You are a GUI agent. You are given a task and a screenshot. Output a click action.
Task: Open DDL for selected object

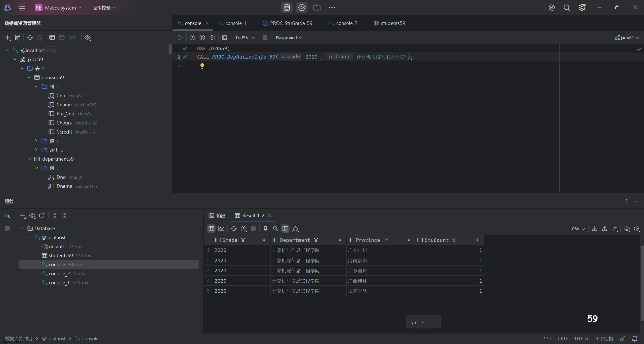[x=73, y=38]
